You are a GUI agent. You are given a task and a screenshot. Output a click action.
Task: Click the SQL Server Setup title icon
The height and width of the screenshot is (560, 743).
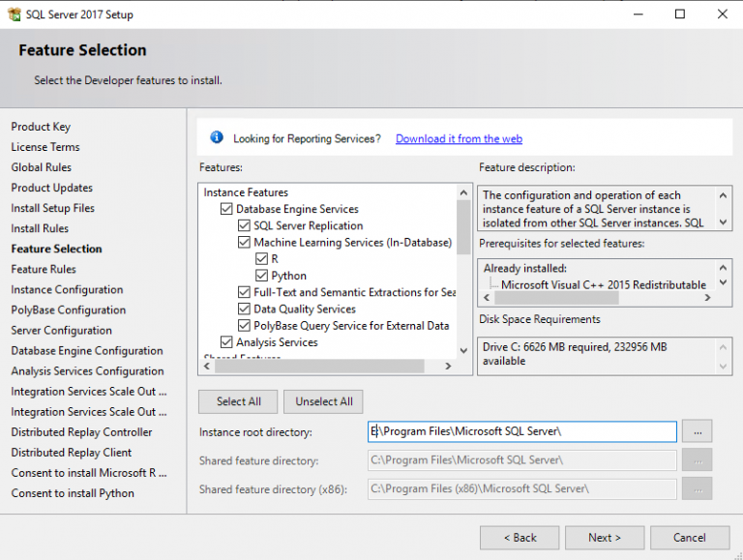(15, 15)
